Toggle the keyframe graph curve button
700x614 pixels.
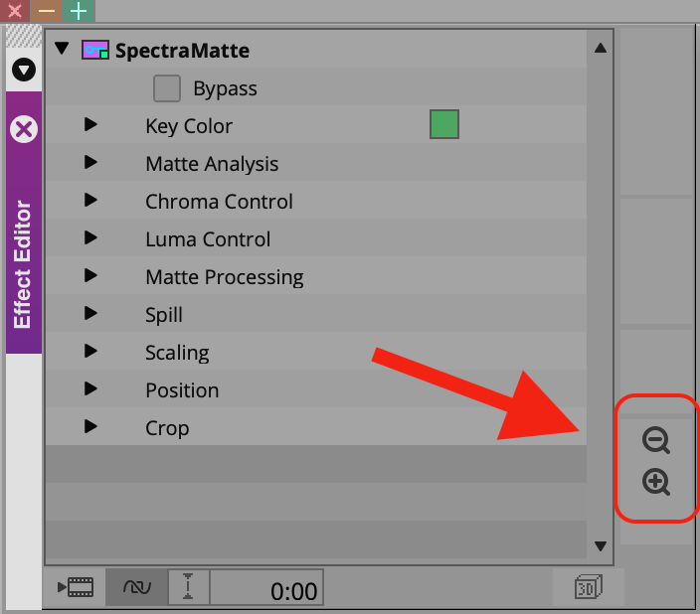point(136,587)
